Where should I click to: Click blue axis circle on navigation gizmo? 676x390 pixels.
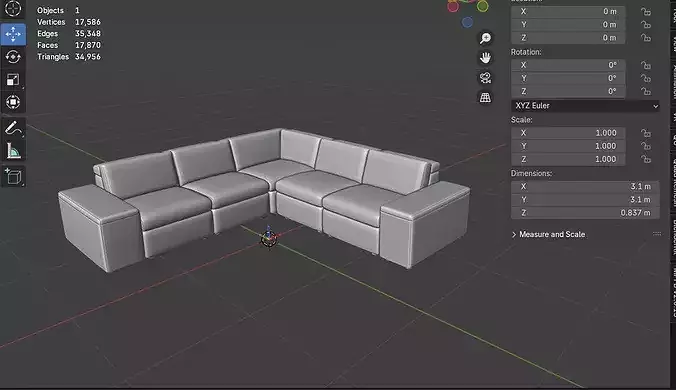tap(467, 22)
